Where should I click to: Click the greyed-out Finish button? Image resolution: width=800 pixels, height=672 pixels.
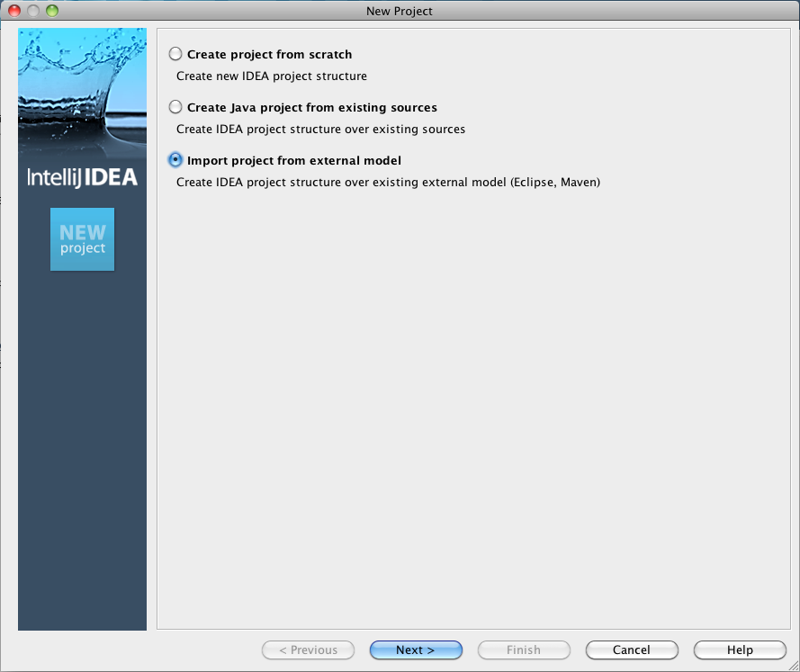[523, 650]
